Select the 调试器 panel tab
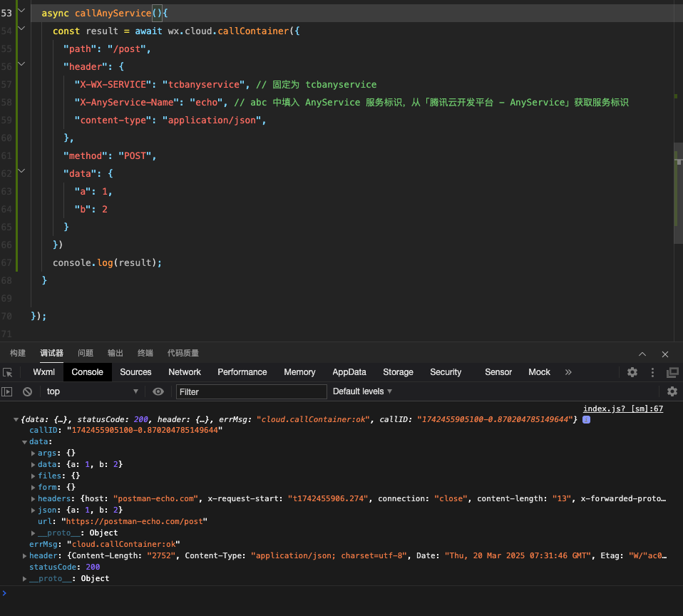This screenshot has height=616, width=683. click(52, 353)
